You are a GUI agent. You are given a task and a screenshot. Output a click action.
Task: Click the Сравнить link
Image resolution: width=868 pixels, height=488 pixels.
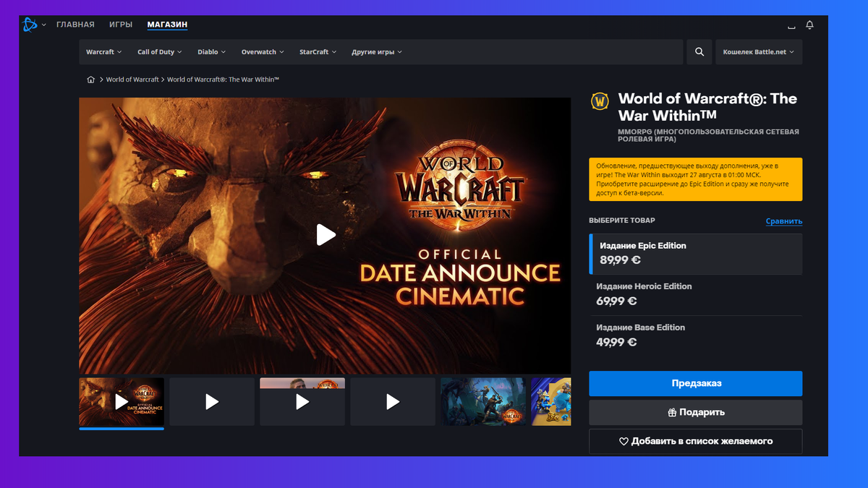coord(784,221)
